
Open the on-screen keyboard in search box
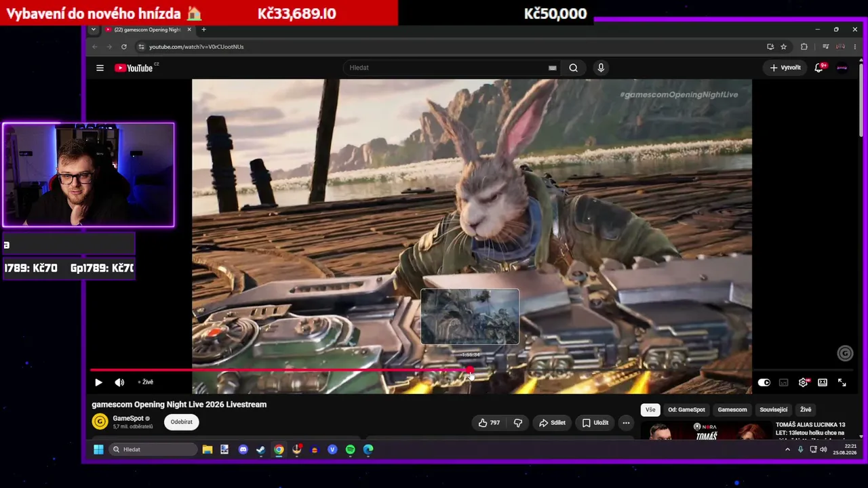553,68
